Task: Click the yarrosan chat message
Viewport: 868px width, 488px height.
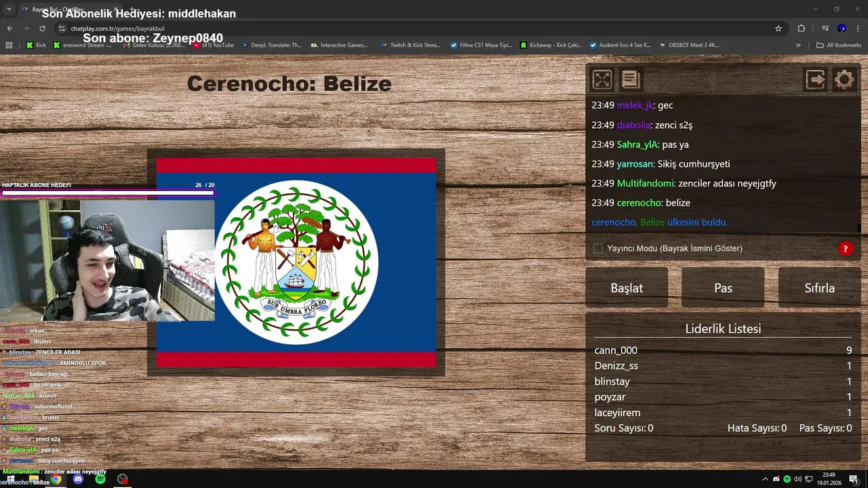Action: [660, 164]
